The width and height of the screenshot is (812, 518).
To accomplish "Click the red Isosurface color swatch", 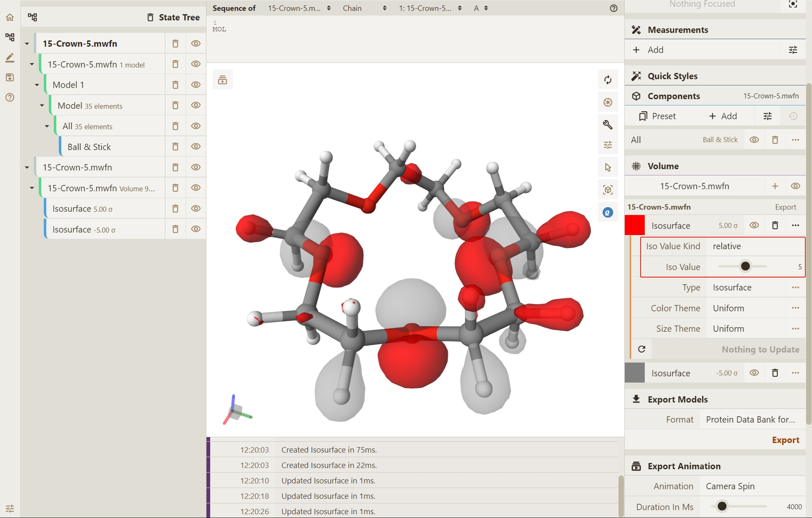I will click(x=634, y=225).
